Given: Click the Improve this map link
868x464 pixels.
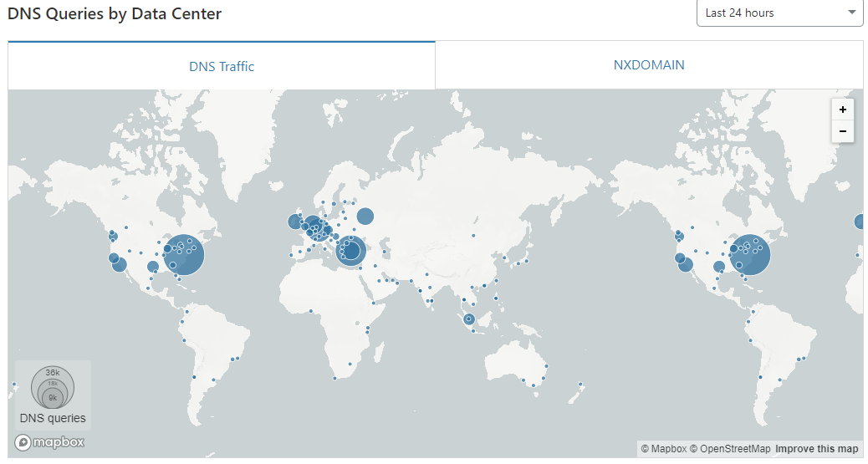Looking at the screenshot, I should coord(816,448).
